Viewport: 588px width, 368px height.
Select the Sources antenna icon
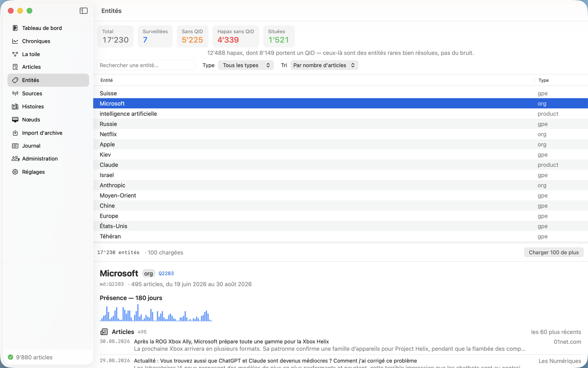click(x=15, y=94)
